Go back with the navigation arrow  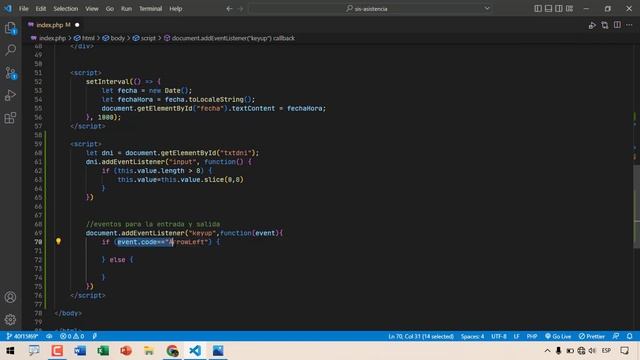pyautogui.click(x=229, y=9)
